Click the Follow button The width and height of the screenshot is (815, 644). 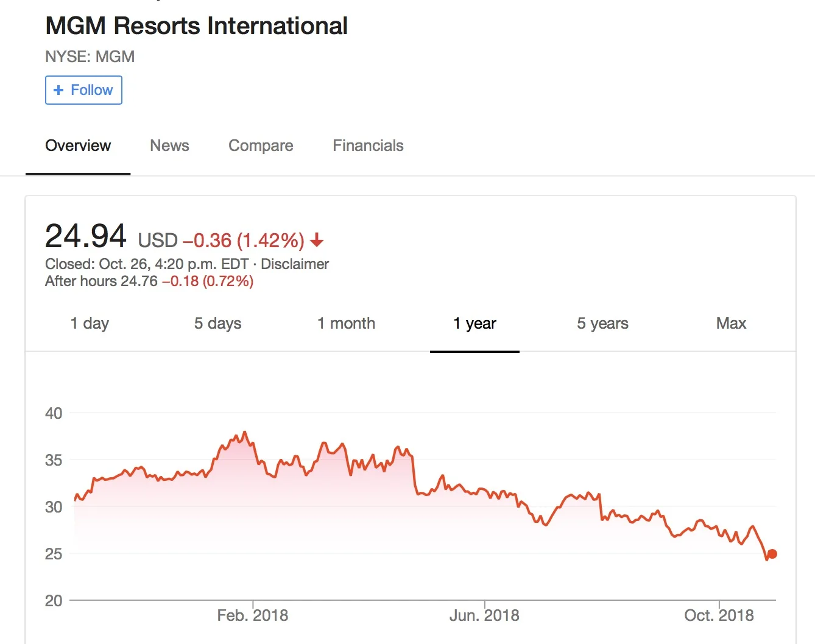coord(83,90)
